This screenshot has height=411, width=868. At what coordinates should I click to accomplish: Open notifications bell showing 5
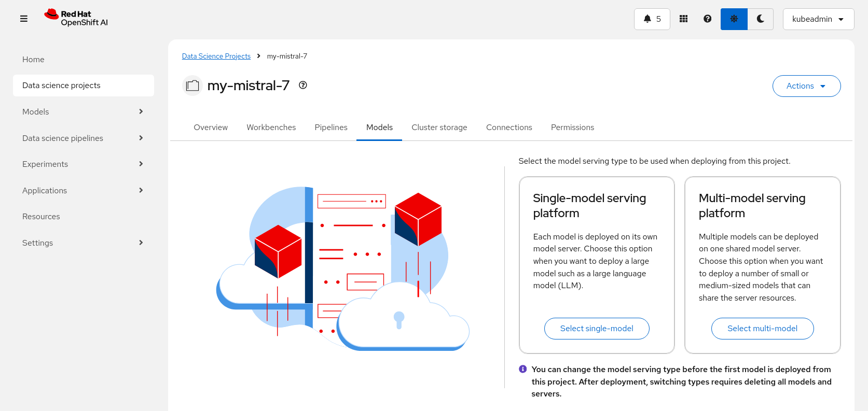[652, 19]
